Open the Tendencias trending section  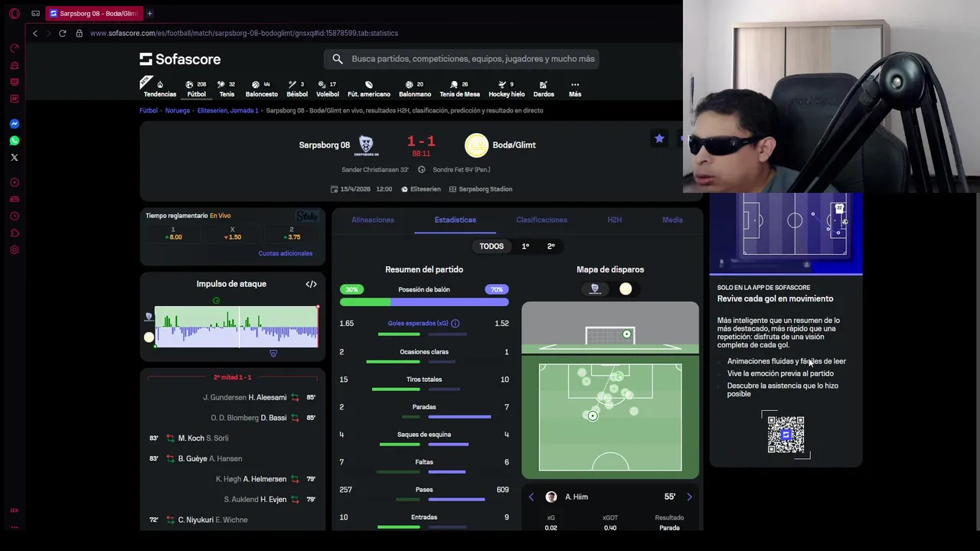159,89
